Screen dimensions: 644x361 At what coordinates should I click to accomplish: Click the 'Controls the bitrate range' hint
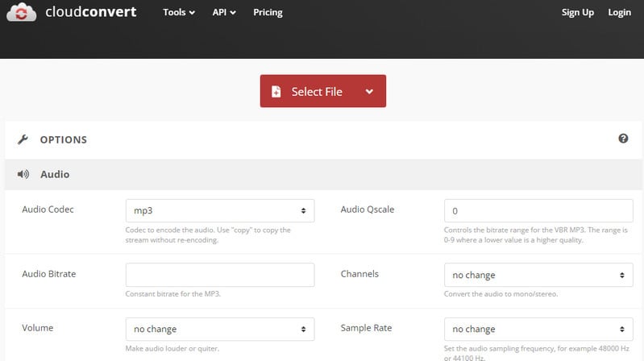point(535,235)
